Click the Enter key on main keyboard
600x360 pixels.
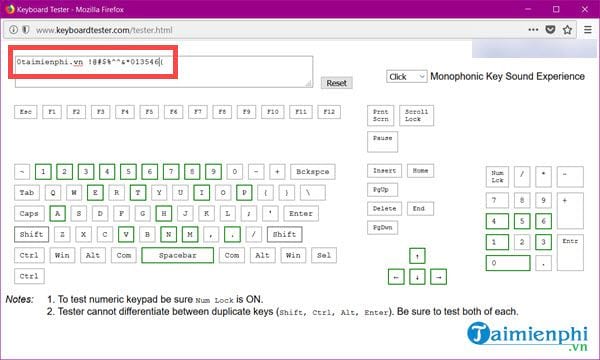coord(301,213)
